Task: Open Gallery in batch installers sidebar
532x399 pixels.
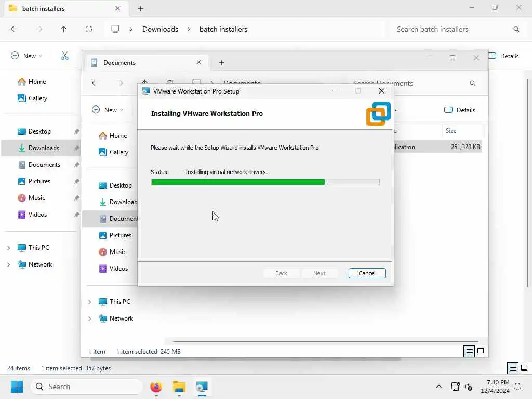Action: 37,98
